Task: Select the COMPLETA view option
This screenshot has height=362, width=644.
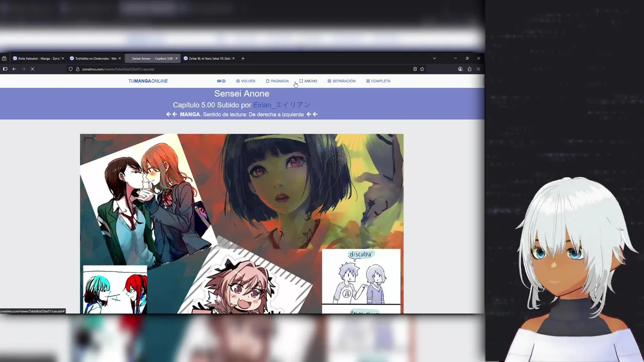Action: tap(378, 81)
